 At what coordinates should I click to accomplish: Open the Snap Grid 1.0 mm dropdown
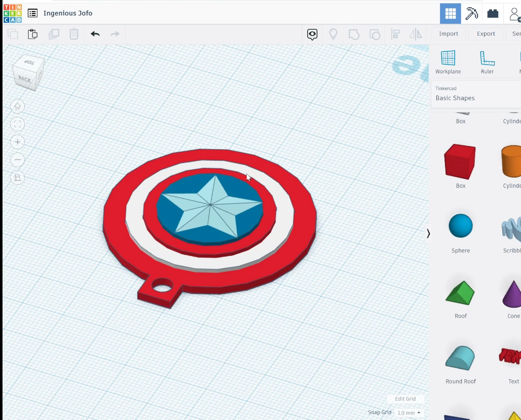tap(409, 413)
